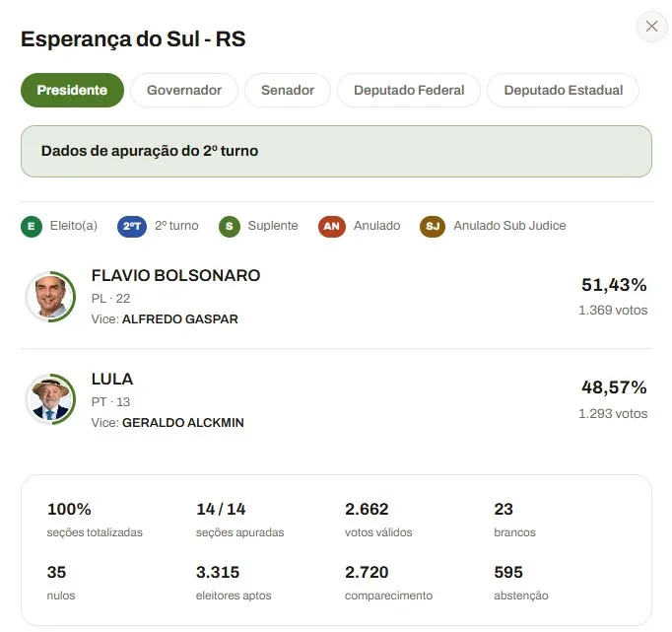This screenshot has width=672, height=632.
Task: Switch to the Senador tab
Action: click(288, 90)
